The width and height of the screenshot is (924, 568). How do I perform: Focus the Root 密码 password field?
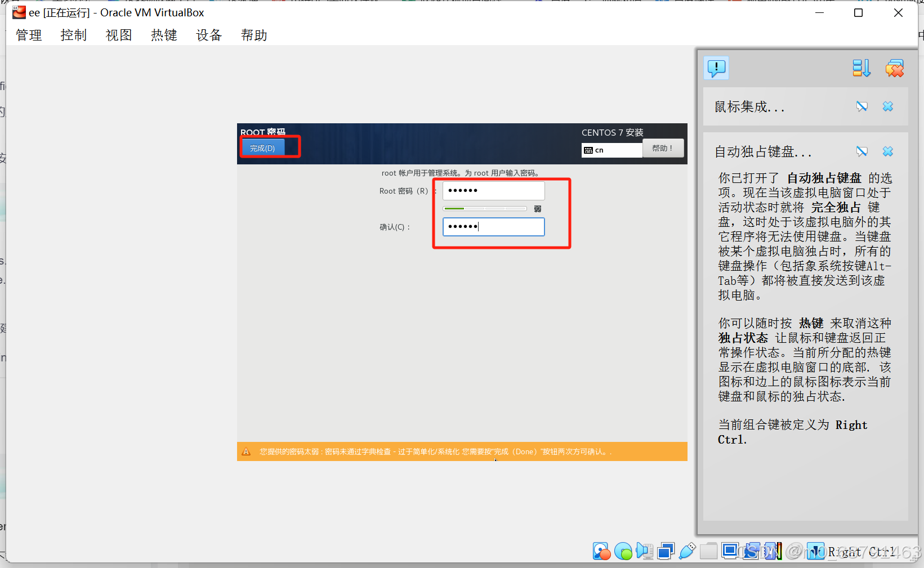pyautogui.click(x=494, y=190)
